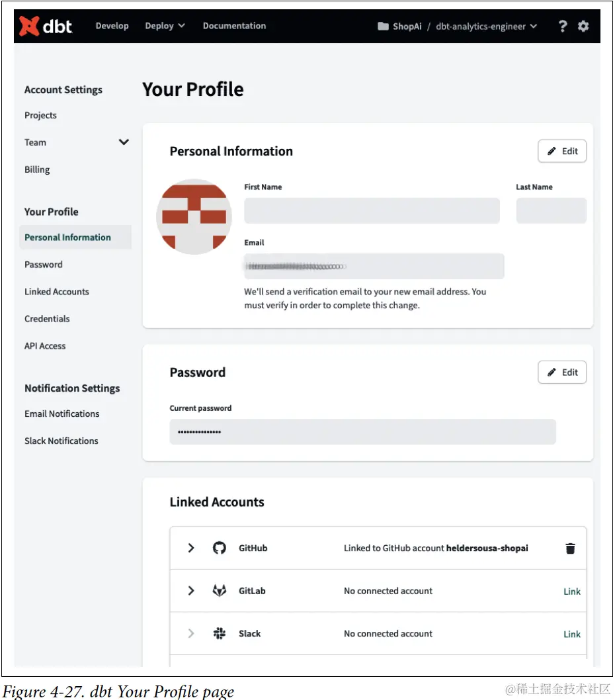This screenshot has height=700, width=615.
Task: Click the dbt logo icon
Action: tap(29, 26)
